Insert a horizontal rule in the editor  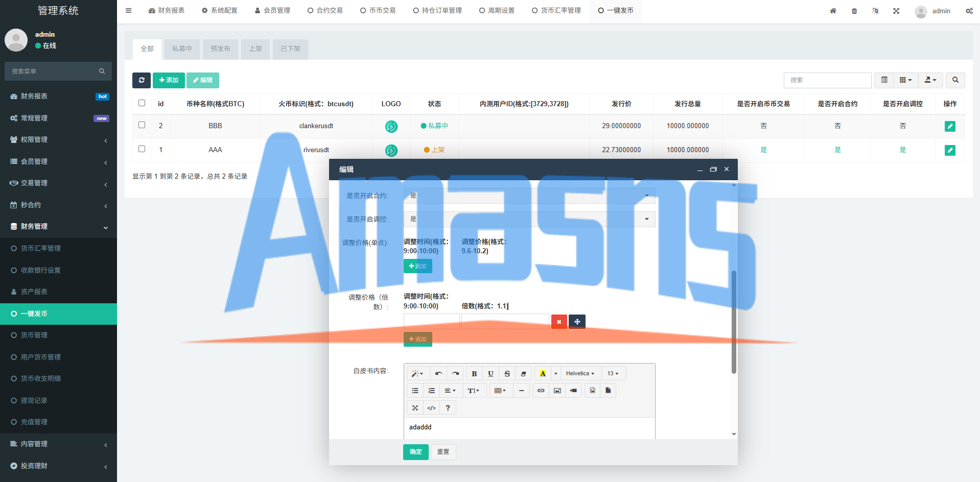click(521, 391)
